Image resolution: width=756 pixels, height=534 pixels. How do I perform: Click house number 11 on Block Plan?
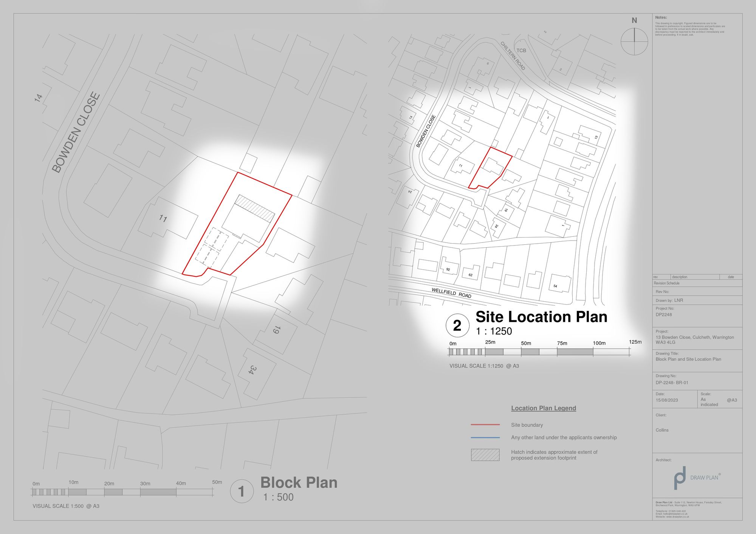(163, 219)
